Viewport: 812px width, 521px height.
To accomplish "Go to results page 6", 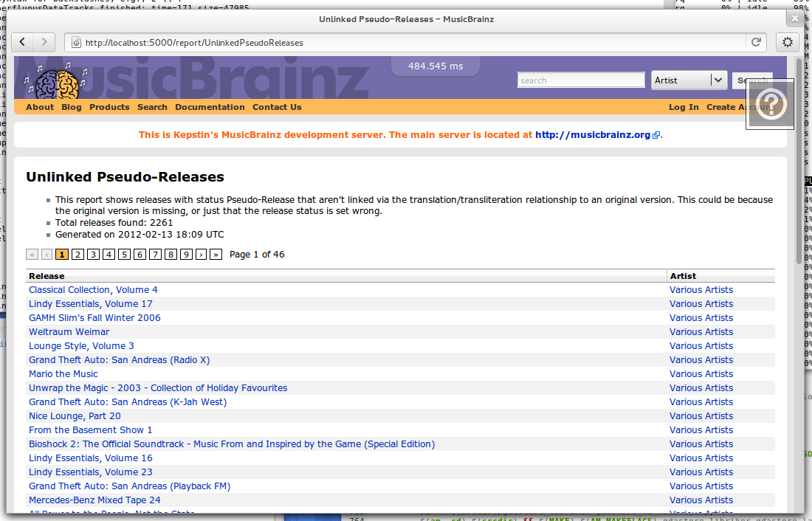I will pyautogui.click(x=140, y=255).
